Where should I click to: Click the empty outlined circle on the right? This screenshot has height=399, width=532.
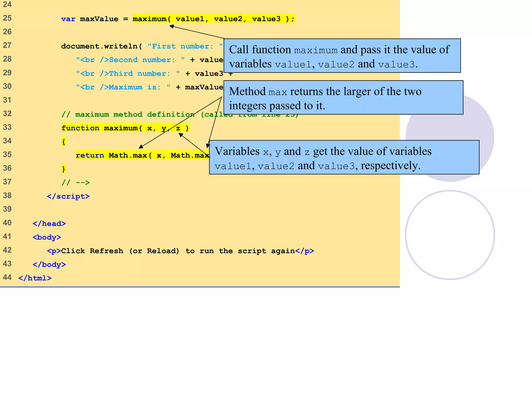[450, 235]
